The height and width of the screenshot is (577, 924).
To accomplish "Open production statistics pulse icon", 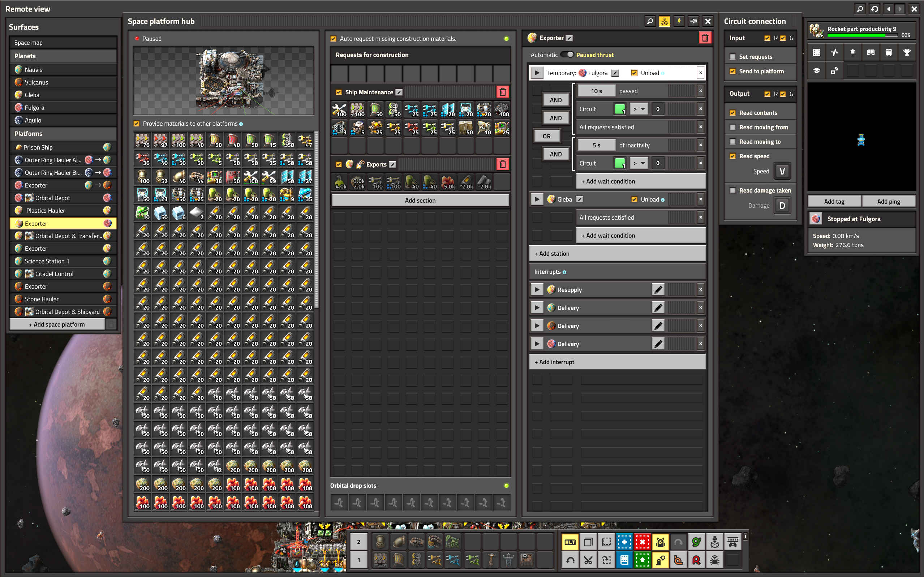I will [834, 52].
